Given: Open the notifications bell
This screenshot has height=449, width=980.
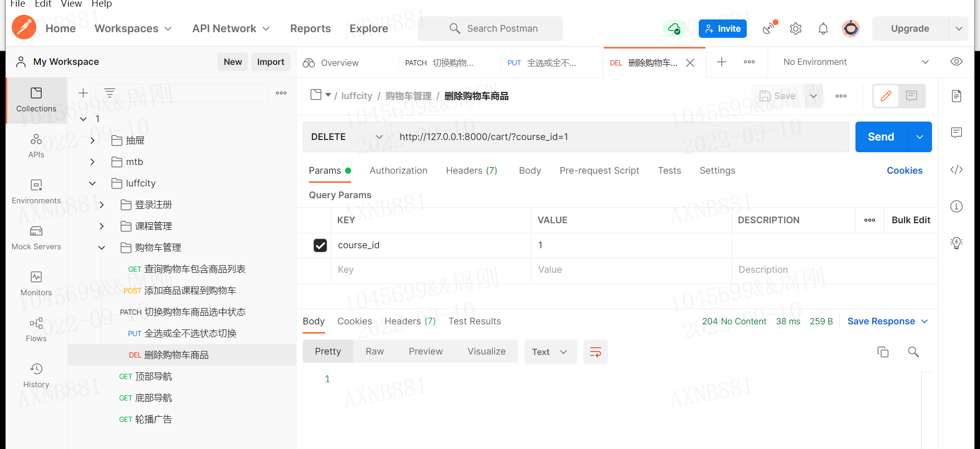Looking at the screenshot, I should coord(823,29).
